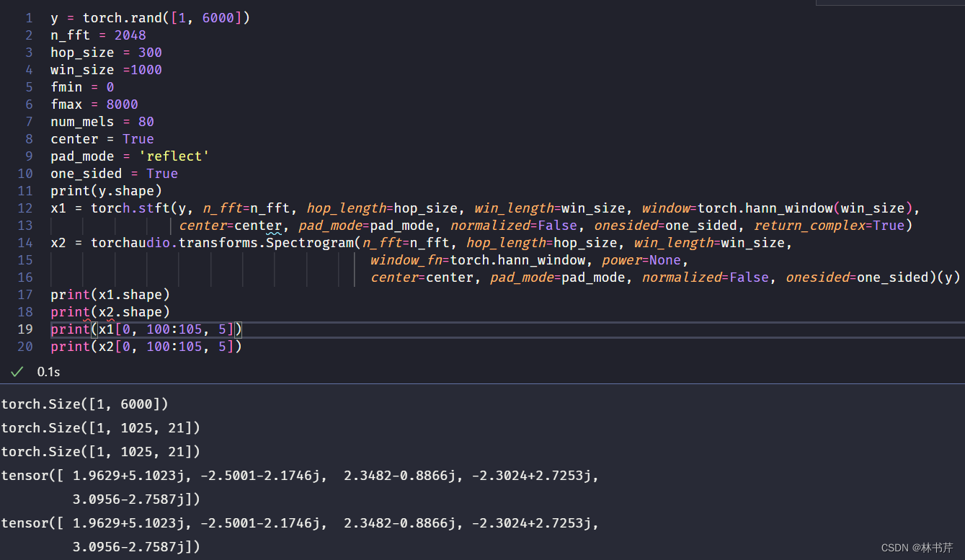Viewport: 965px width, 560px height.
Task: Click the num_mels value 80
Action: [146, 122]
